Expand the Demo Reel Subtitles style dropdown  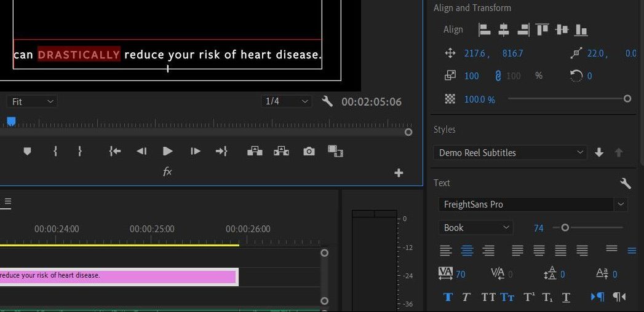click(x=511, y=152)
